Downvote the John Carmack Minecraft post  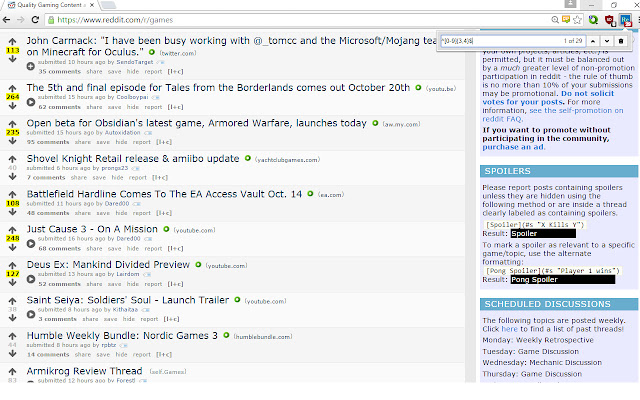pos(13,59)
